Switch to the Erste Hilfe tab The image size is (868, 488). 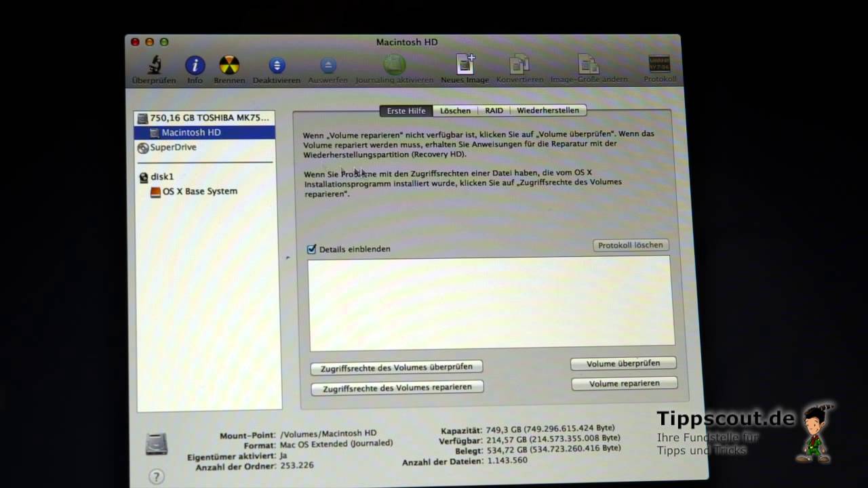(406, 110)
